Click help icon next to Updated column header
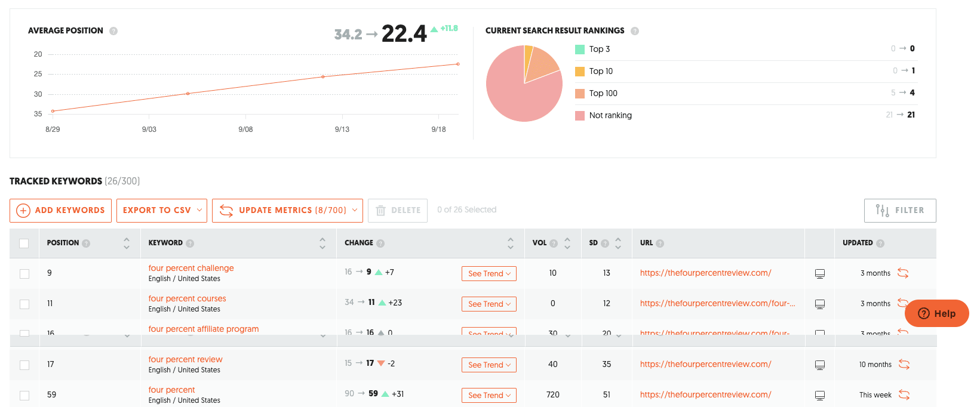 [880, 243]
